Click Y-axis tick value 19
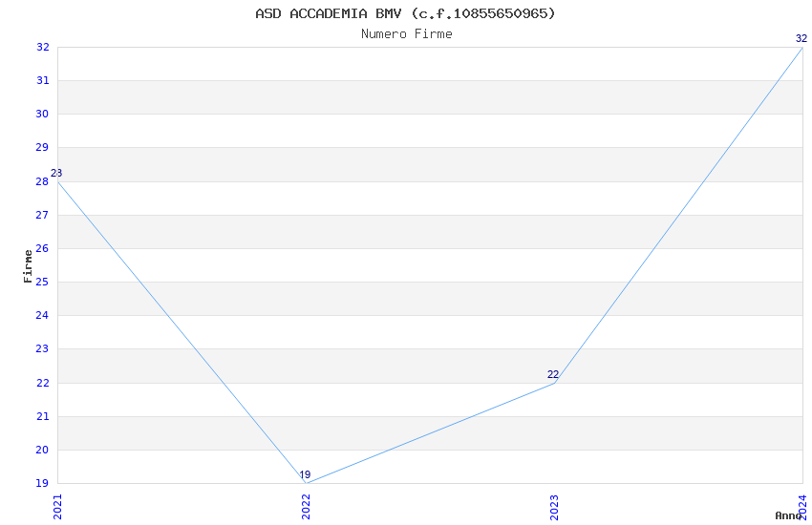 (42, 484)
